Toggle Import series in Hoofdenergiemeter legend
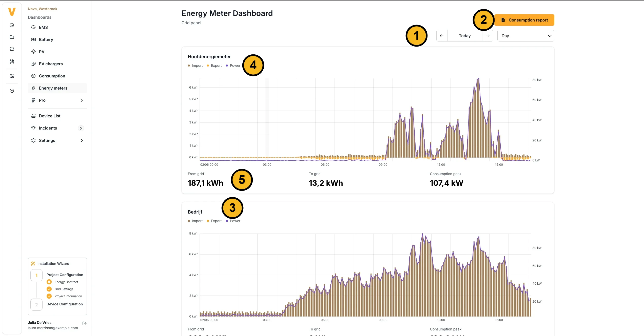Screen dimensions: 644x336 195,66
